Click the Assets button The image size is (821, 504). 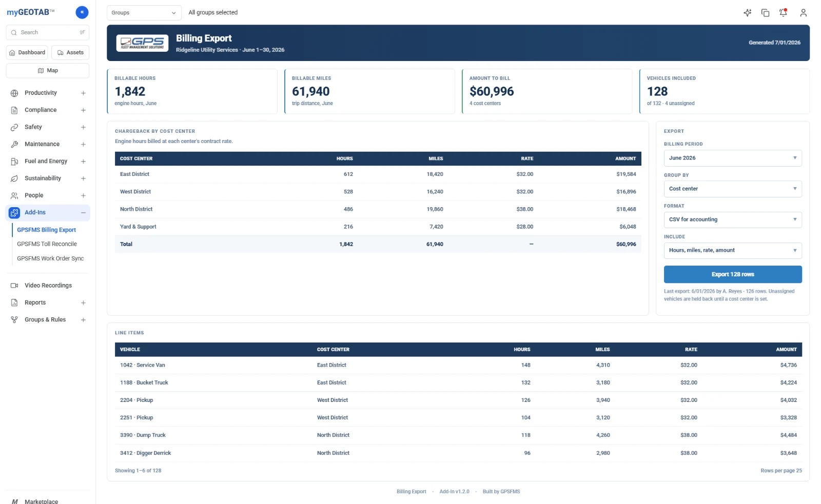(70, 52)
